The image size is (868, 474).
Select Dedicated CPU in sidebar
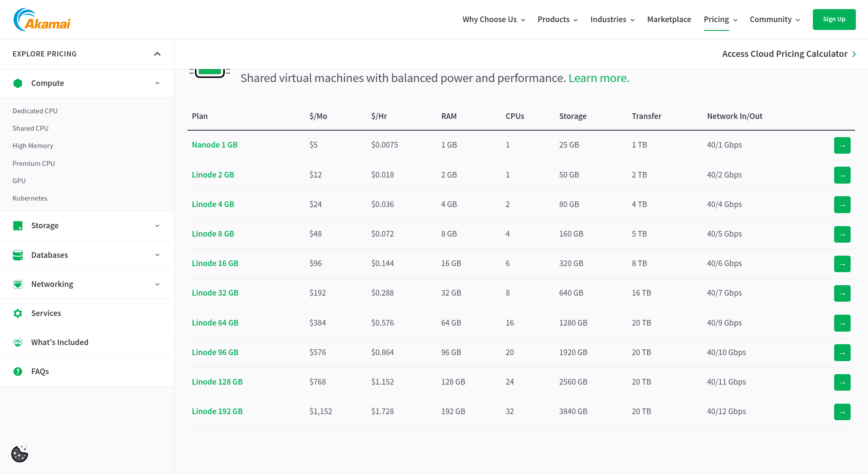click(x=35, y=111)
